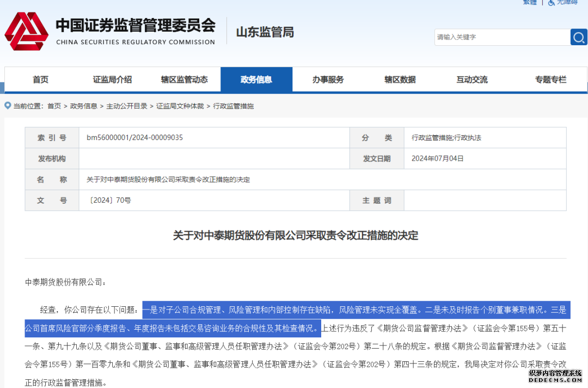Screen dimensions: 588x388
Task: Switch to the 辖区监管动态 tab
Action: [185, 80]
